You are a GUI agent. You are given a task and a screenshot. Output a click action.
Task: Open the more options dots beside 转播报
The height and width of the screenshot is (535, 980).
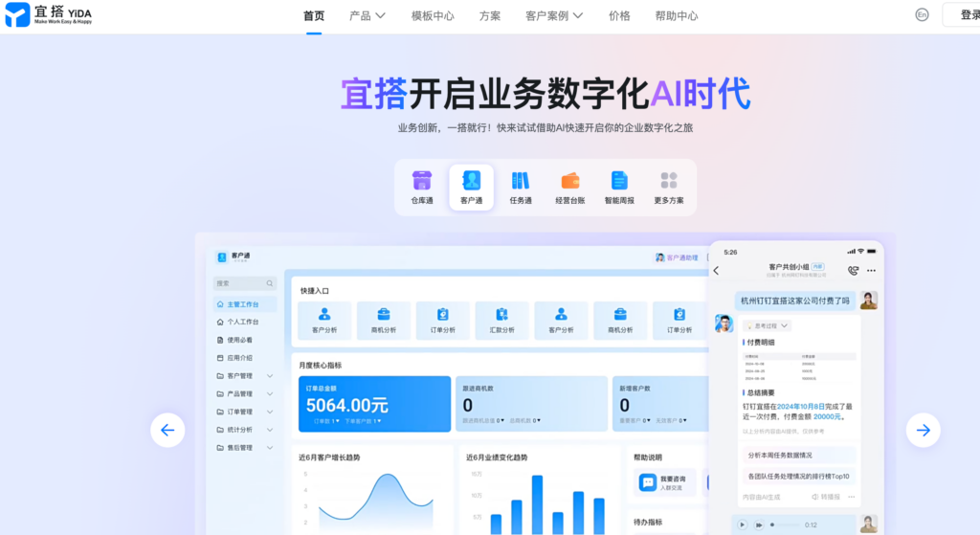pos(851,497)
